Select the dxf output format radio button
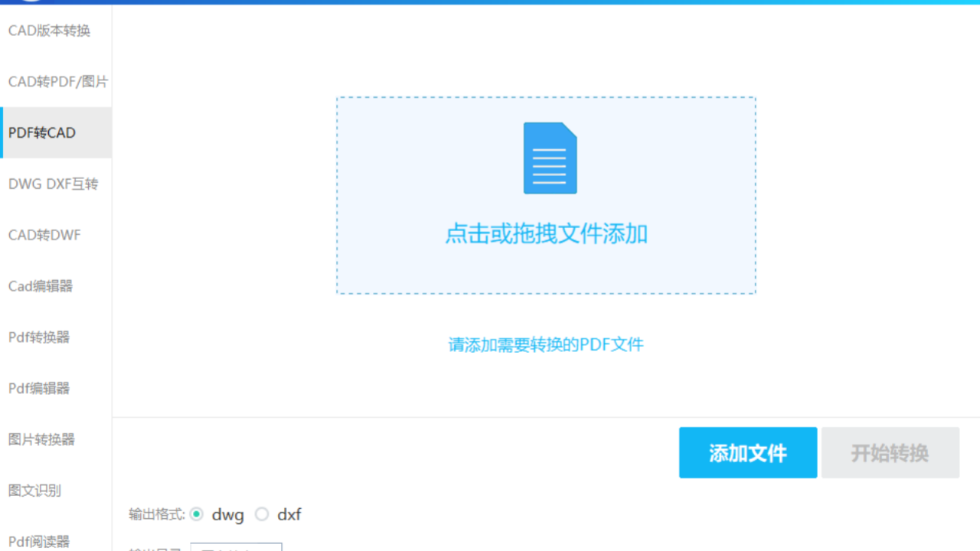Image resolution: width=980 pixels, height=551 pixels. (262, 514)
